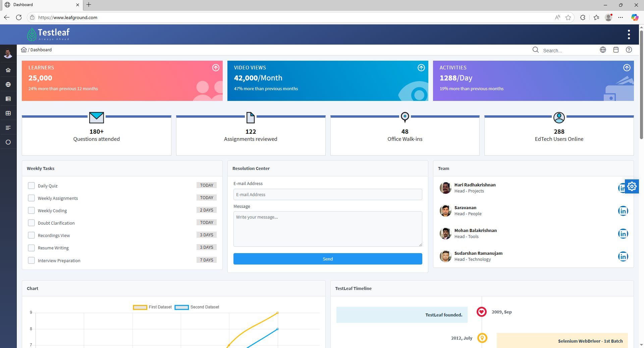Click the Testleaf logo
The height and width of the screenshot is (348, 644).
tap(48, 34)
